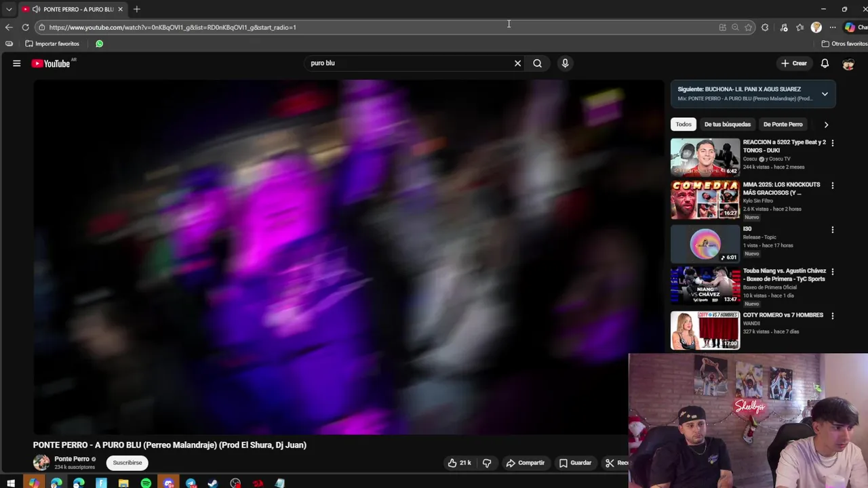This screenshot has width=868, height=488.
Task: Click the address bar URL
Action: pos(172,27)
